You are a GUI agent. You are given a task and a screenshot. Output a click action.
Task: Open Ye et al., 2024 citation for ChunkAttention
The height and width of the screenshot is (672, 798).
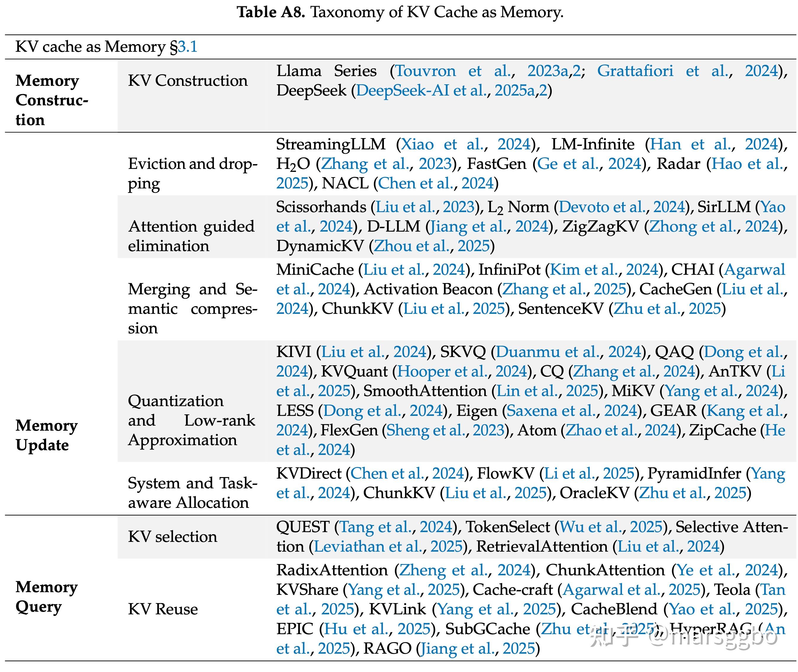pyautogui.click(x=727, y=571)
